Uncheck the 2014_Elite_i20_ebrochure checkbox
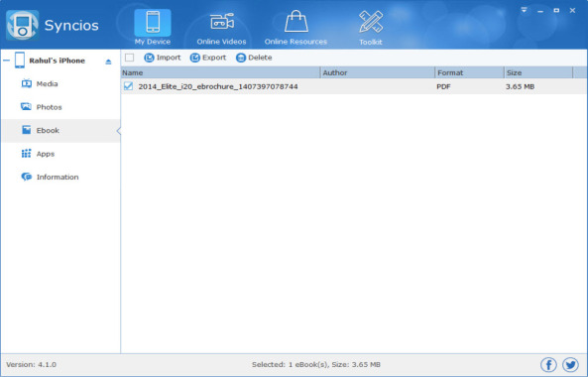588x377 pixels. (x=128, y=86)
